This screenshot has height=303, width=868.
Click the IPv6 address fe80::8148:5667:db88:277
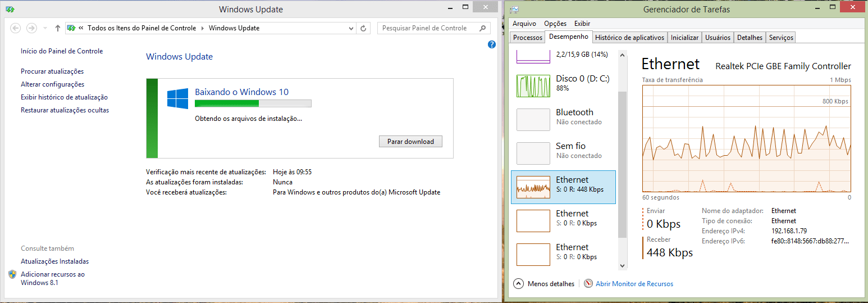click(x=811, y=241)
